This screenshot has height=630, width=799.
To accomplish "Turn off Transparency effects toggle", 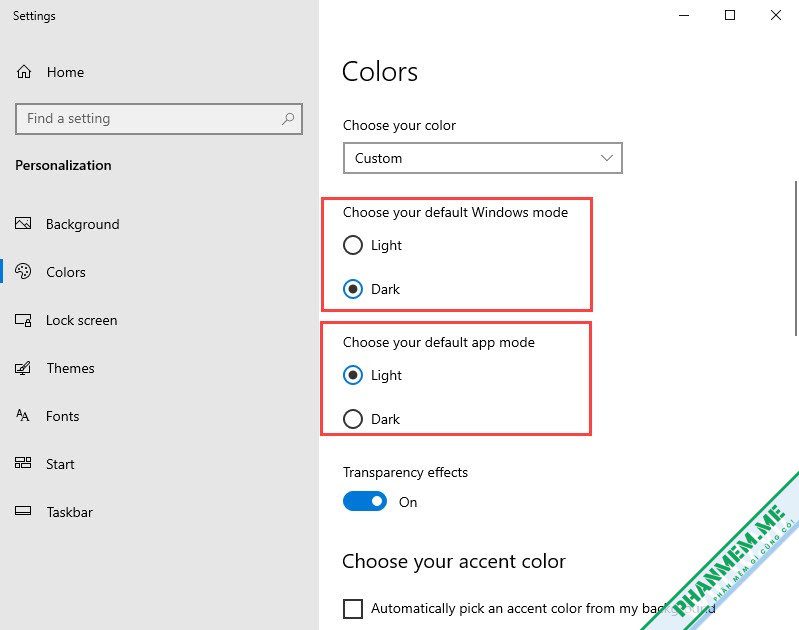I will tap(365, 501).
